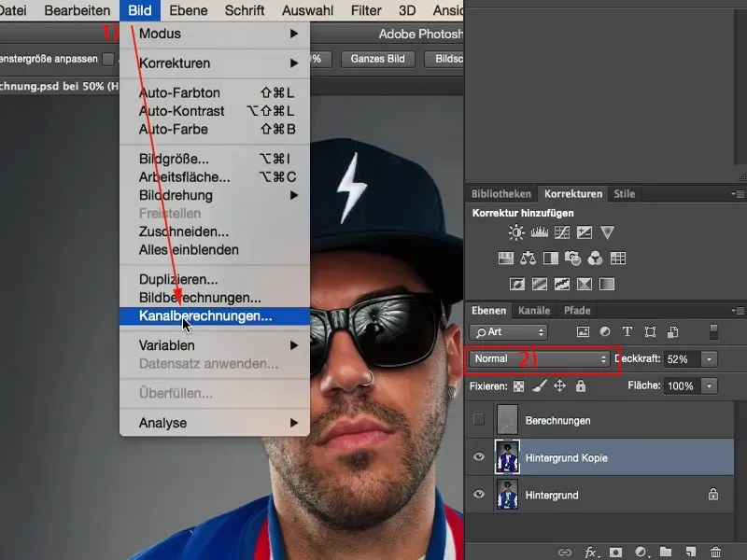Click the Ganzes Bild button
747x560 pixels.
(378, 59)
